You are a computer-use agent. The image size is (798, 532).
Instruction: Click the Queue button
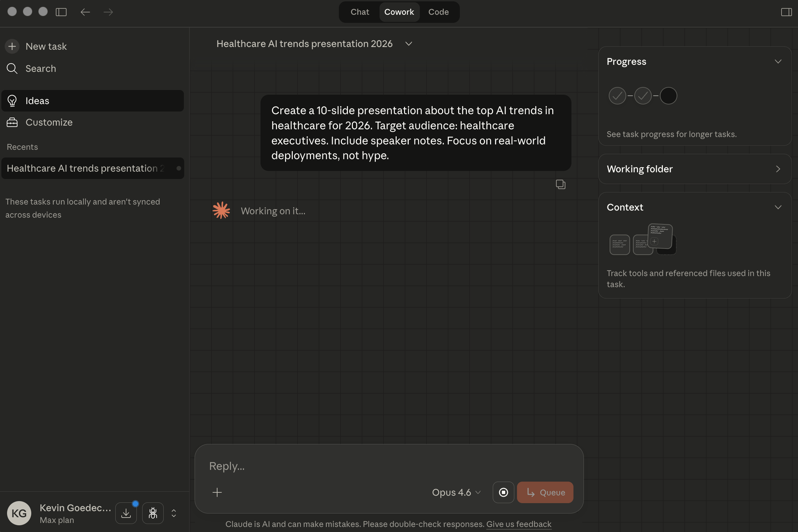[x=545, y=492]
